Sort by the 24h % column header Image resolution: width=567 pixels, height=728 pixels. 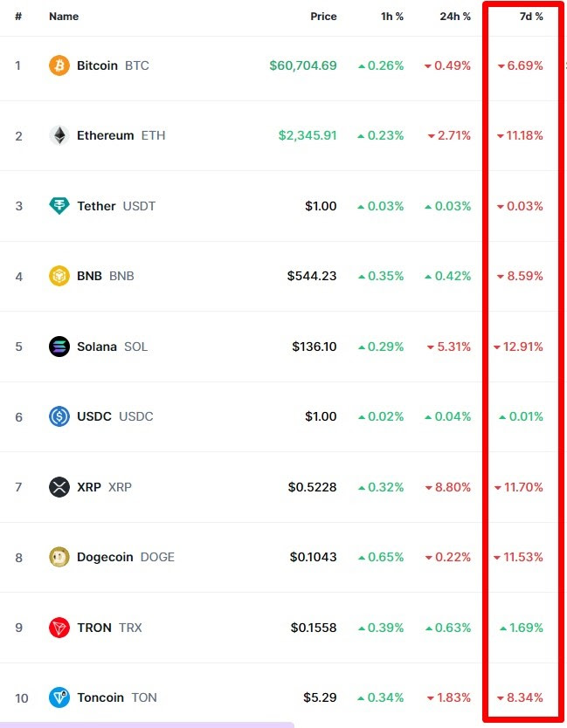tap(455, 17)
